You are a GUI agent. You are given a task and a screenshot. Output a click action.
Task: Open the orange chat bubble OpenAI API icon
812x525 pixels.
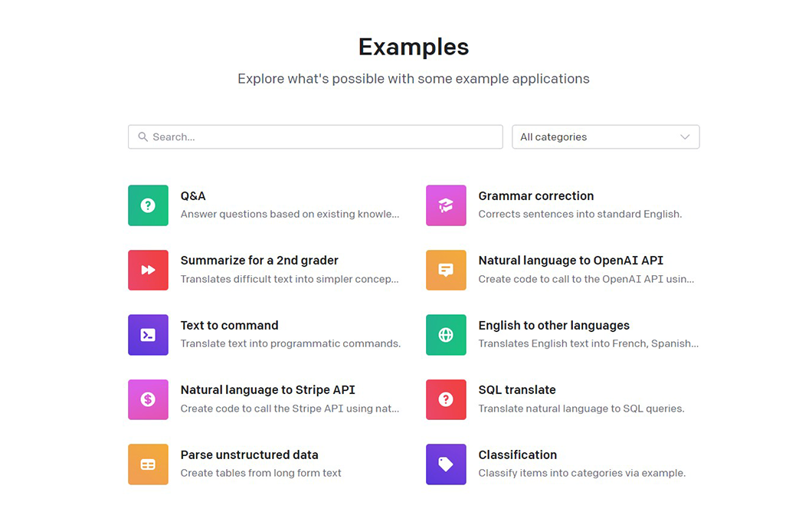[446, 270]
